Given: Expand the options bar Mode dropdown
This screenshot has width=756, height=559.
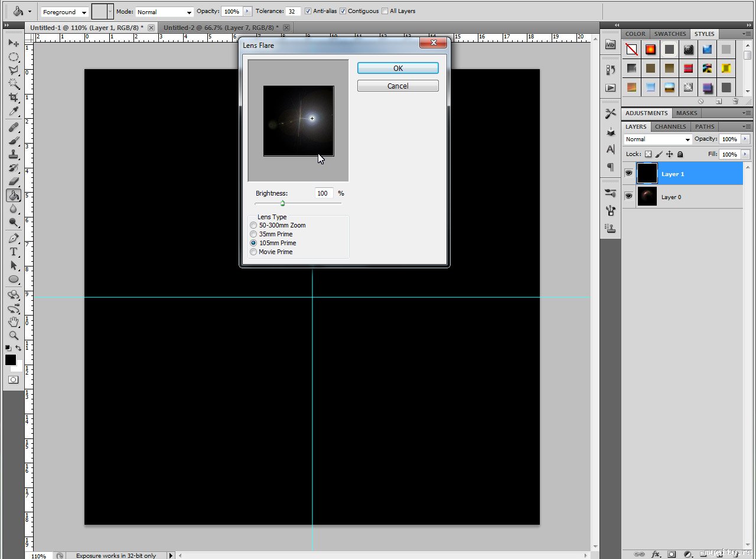Looking at the screenshot, I should pos(164,12).
